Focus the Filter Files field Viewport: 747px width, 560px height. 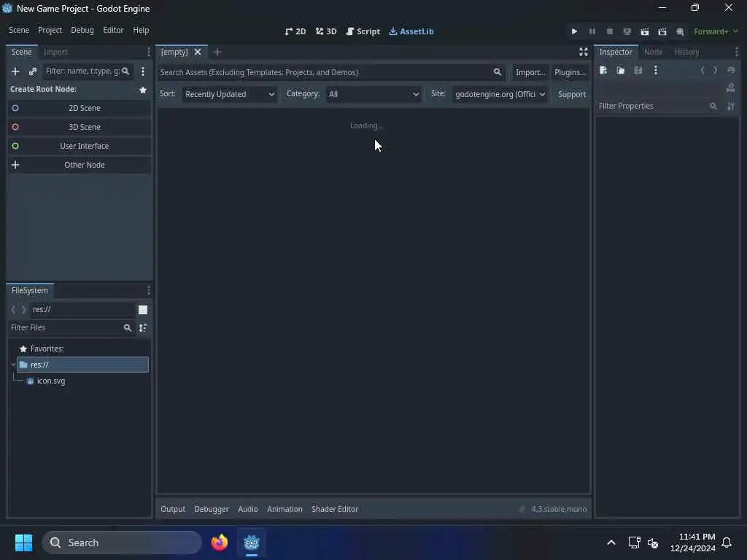[x=71, y=327]
